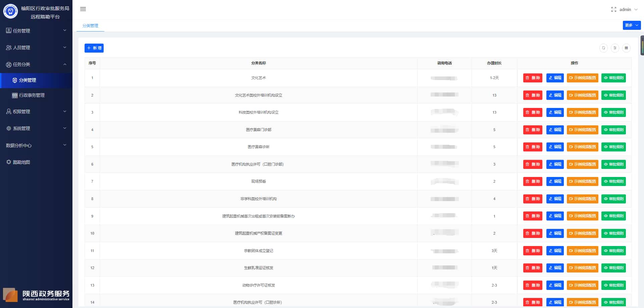Collapse the 任务分类 menu chevron
The image size is (644, 308).
click(x=65, y=64)
